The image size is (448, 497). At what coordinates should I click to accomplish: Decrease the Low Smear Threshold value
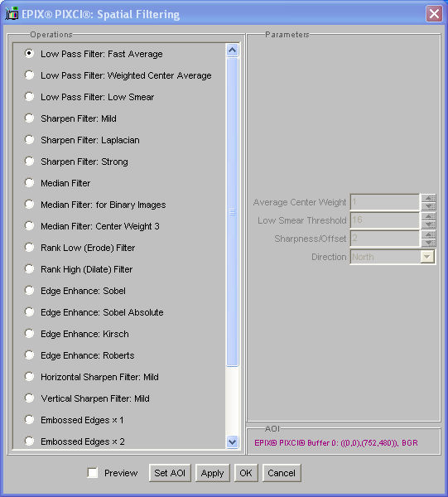[x=428, y=224]
